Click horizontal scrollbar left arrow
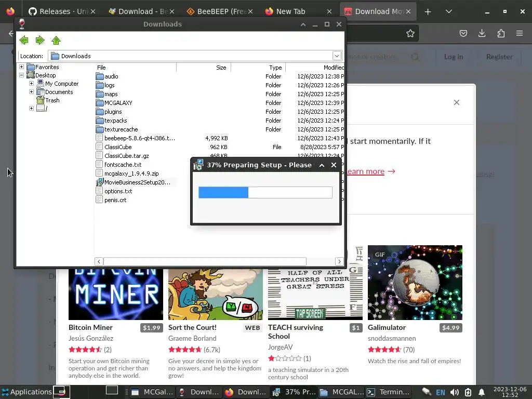 click(x=99, y=261)
